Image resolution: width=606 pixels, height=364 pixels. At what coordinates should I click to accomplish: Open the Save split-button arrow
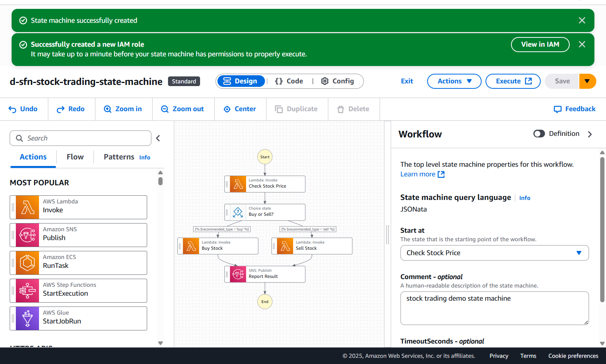[x=587, y=81]
